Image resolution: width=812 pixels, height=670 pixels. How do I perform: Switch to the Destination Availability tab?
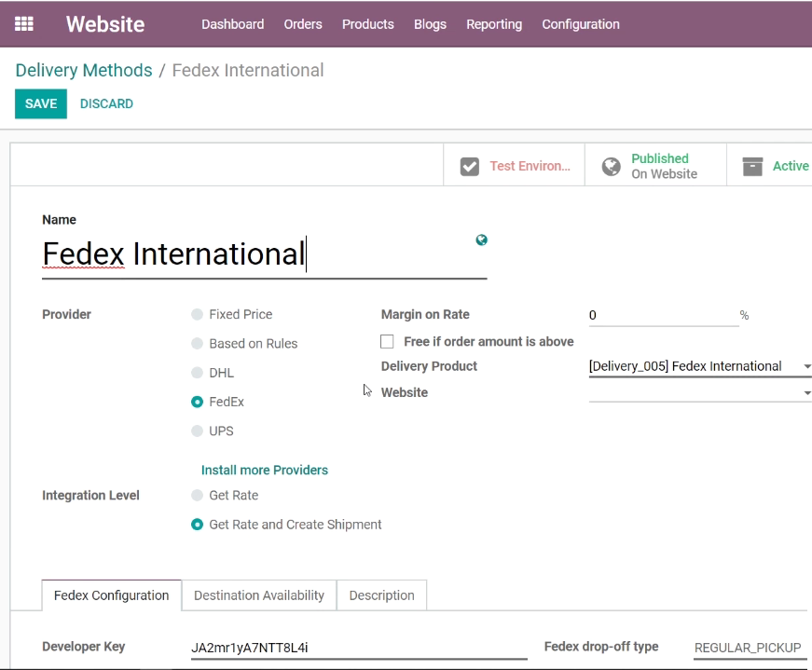pyautogui.click(x=259, y=595)
